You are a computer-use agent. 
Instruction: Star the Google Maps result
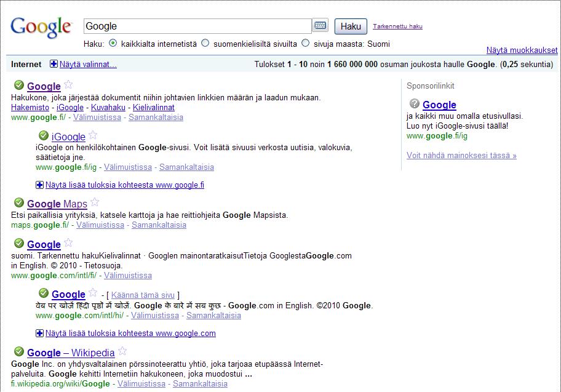(x=95, y=202)
